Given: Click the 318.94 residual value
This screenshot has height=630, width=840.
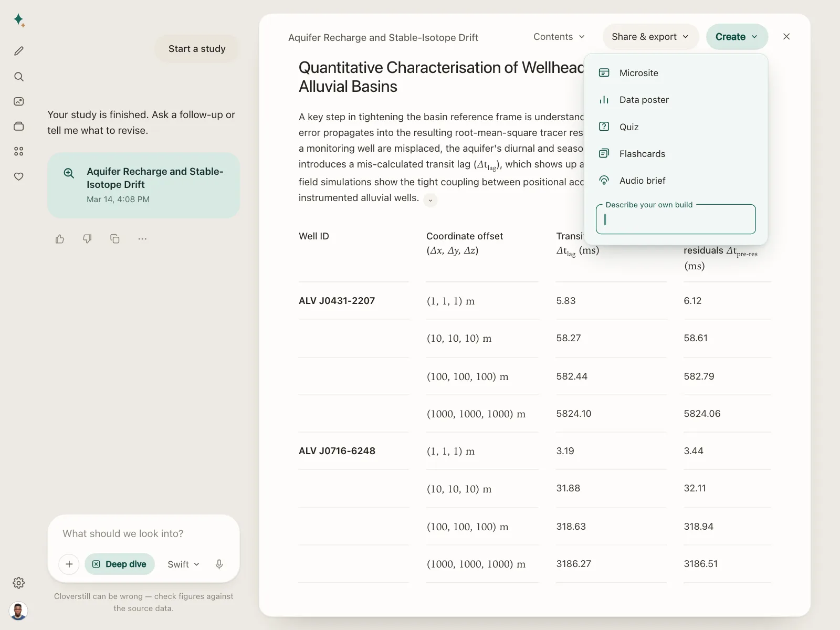Looking at the screenshot, I should coord(699,527).
